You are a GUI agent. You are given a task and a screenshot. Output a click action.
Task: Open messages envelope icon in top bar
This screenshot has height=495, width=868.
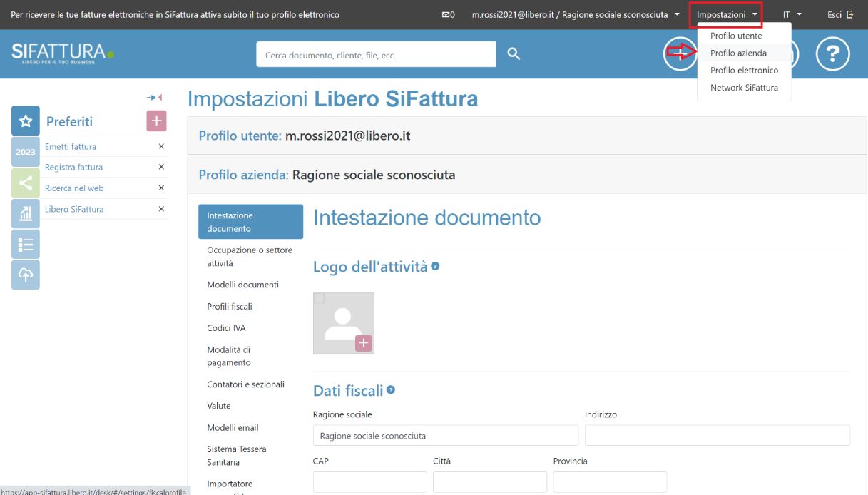click(x=449, y=14)
